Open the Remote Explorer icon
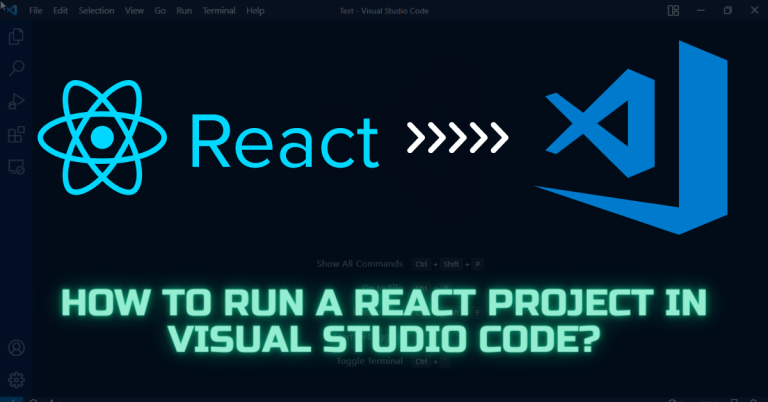Viewport: 768px width, 402px height. click(x=16, y=165)
